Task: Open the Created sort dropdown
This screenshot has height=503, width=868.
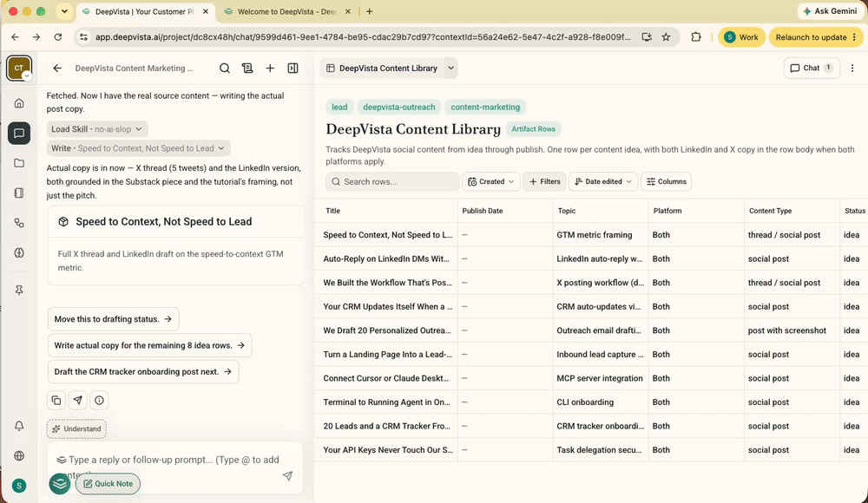Action: tap(491, 181)
